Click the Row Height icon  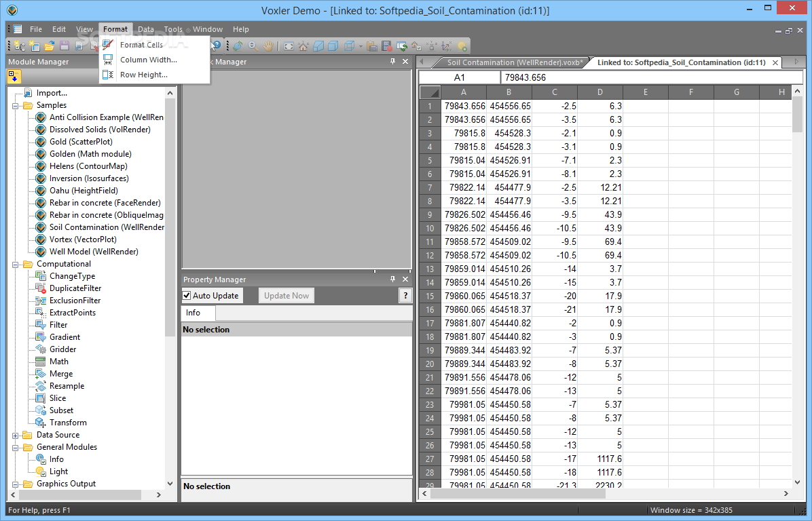pos(108,75)
